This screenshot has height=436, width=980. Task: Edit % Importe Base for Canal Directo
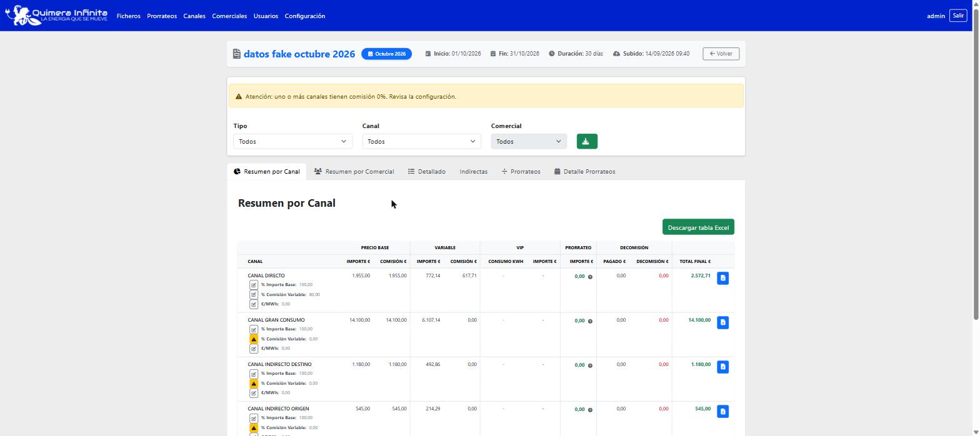(x=254, y=285)
